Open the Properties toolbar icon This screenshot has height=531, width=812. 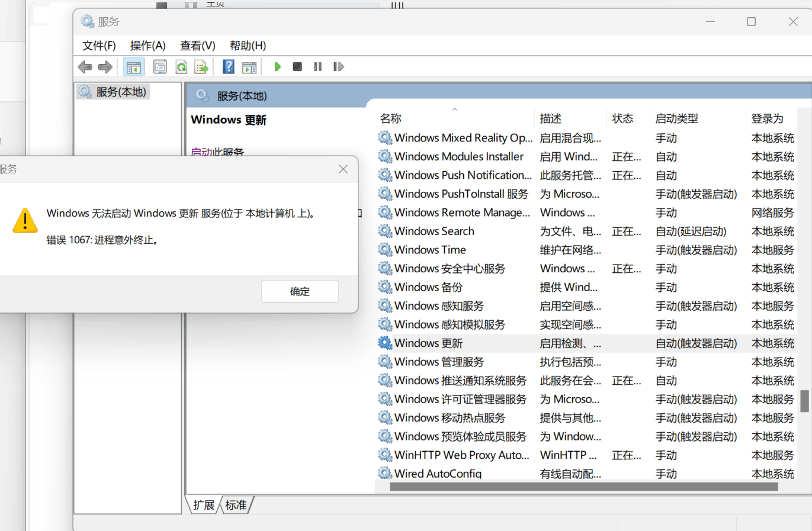click(x=160, y=67)
